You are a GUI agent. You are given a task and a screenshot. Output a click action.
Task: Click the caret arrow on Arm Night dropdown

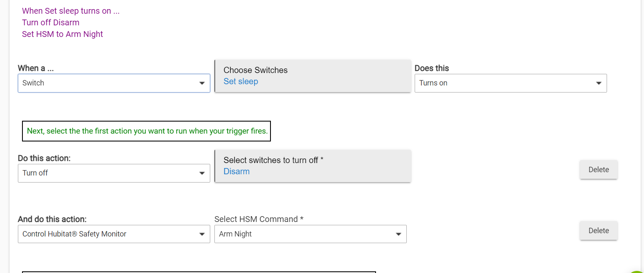398,234
